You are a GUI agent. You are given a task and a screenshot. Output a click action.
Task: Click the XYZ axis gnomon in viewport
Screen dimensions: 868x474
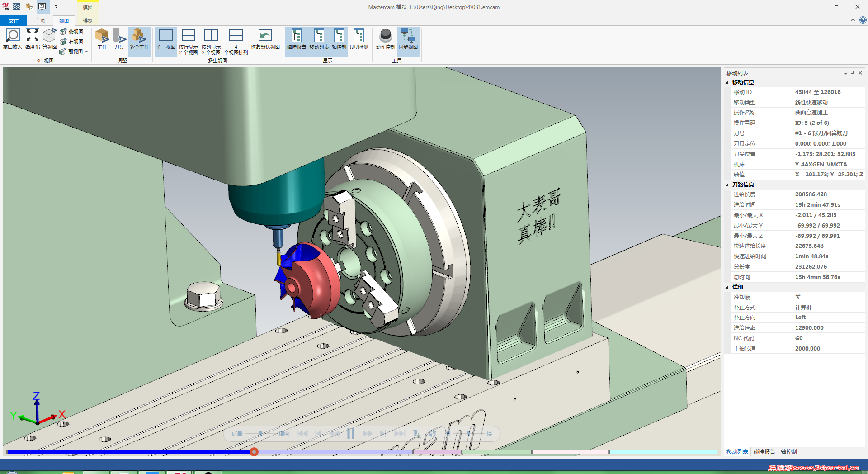[38, 409]
